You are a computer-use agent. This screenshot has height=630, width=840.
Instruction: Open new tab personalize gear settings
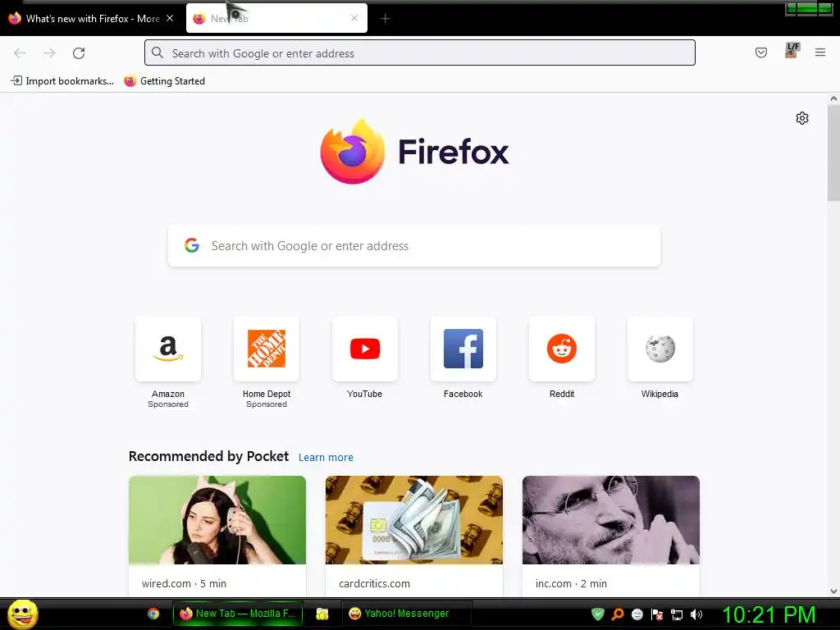[802, 118]
